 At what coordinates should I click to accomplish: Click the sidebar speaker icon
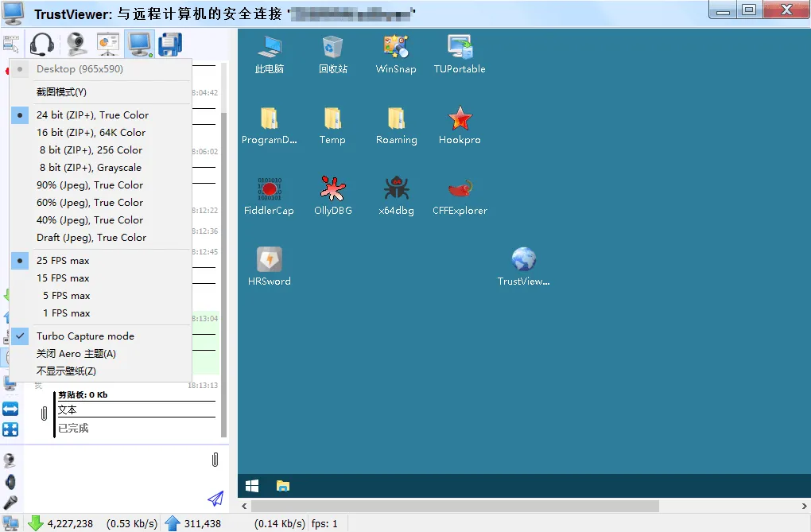click(12, 480)
